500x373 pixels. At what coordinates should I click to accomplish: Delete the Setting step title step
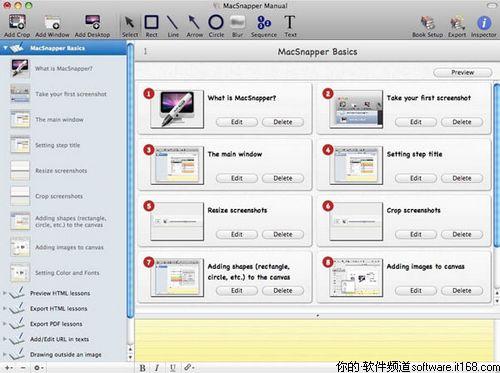[x=462, y=178]
